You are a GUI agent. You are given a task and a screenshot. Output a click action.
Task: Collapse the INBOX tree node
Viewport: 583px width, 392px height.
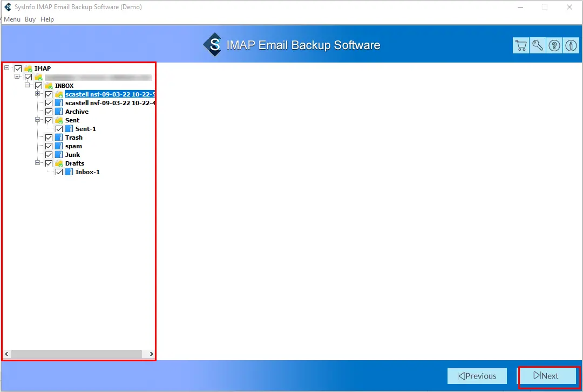coord(27,85)
